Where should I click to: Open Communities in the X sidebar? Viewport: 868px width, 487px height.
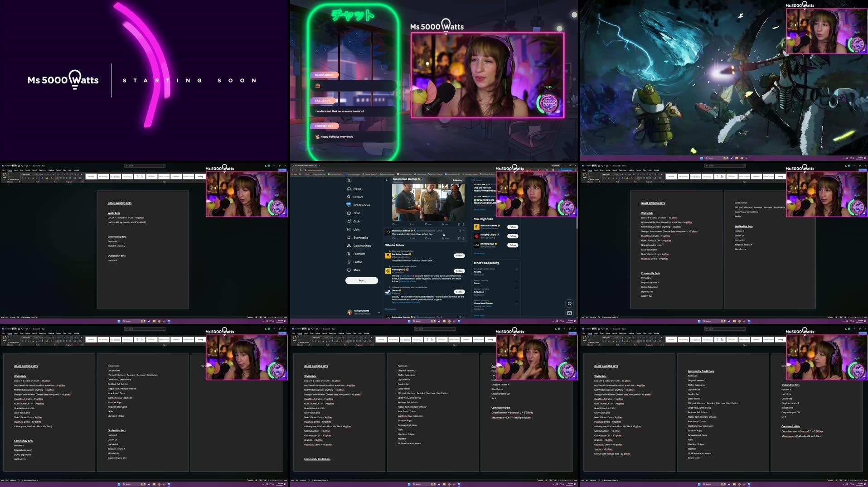[x=361, y=246]
